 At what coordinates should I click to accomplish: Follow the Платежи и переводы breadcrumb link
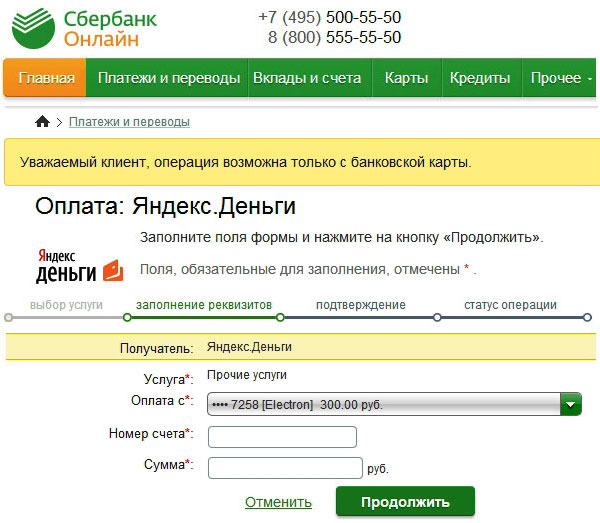point(129,122)
